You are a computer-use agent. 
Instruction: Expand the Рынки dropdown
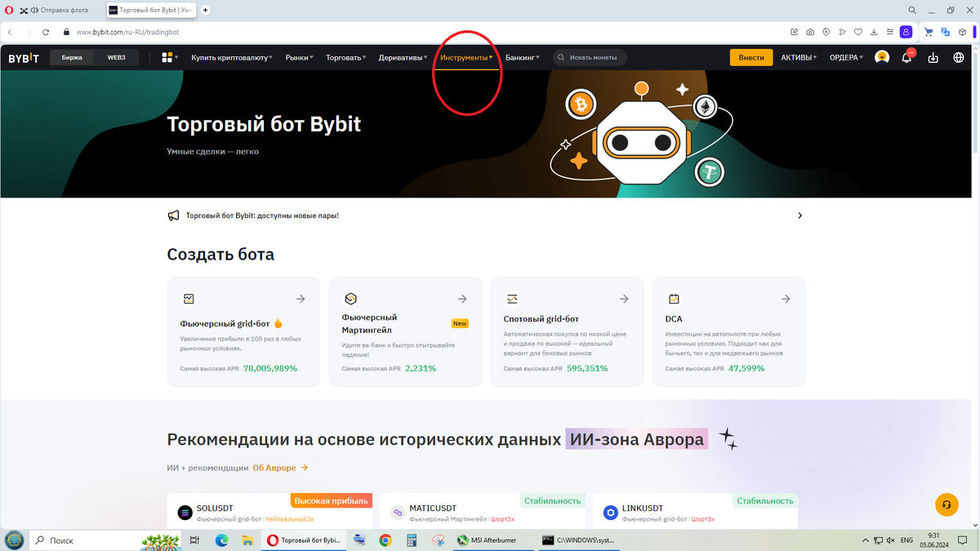tap(300, 58)
